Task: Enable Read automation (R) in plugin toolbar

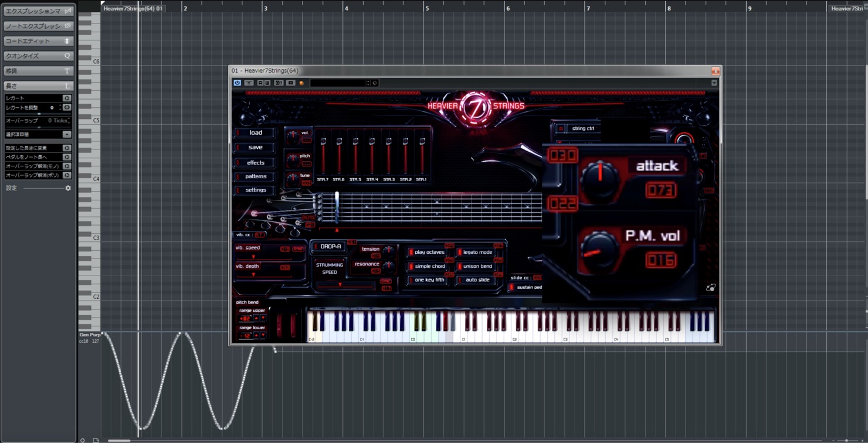Action: 260,83
